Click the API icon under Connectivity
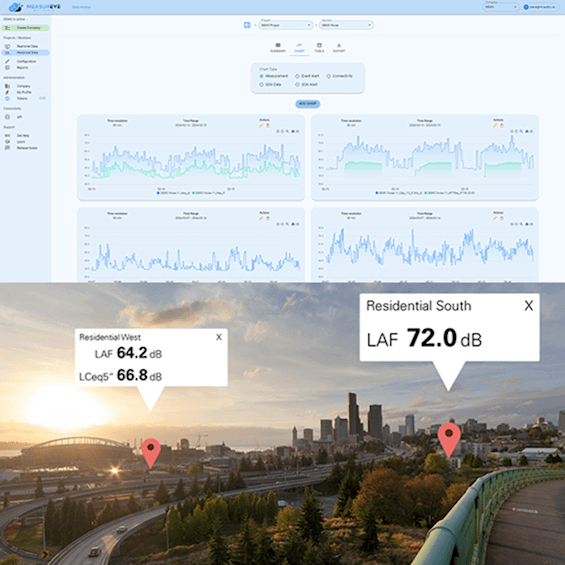This screenshot has height=565, width=565. click(7, 117)
